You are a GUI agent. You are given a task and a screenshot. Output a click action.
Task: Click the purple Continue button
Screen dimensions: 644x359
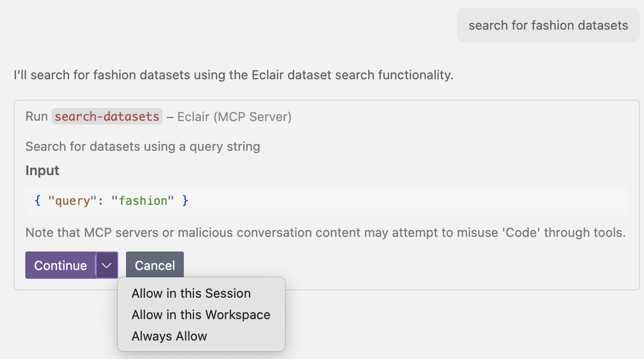click(60, 265)
